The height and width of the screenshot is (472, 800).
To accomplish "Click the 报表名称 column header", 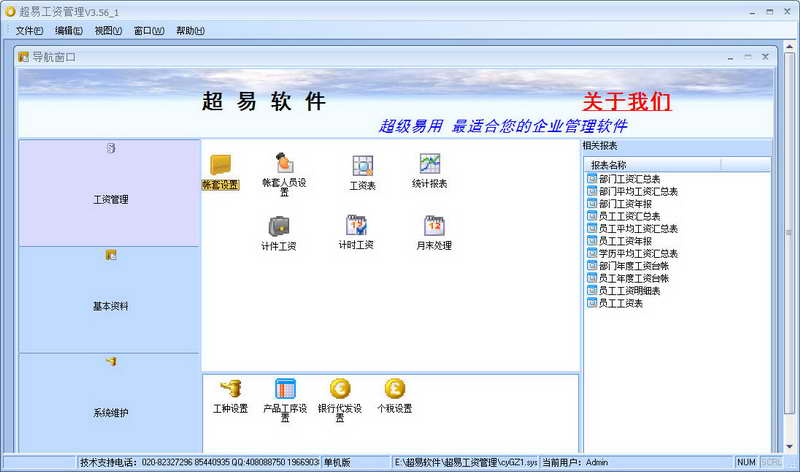I will coord(653,165).
